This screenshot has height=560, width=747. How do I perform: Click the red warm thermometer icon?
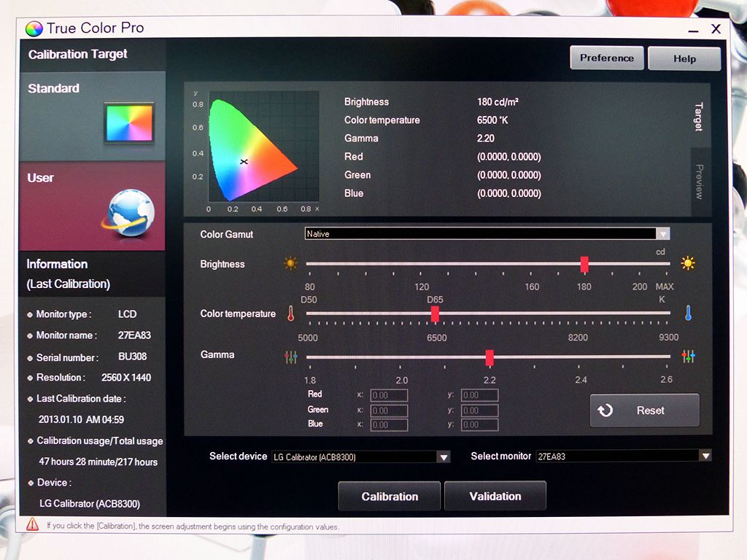tap(290, 314)
